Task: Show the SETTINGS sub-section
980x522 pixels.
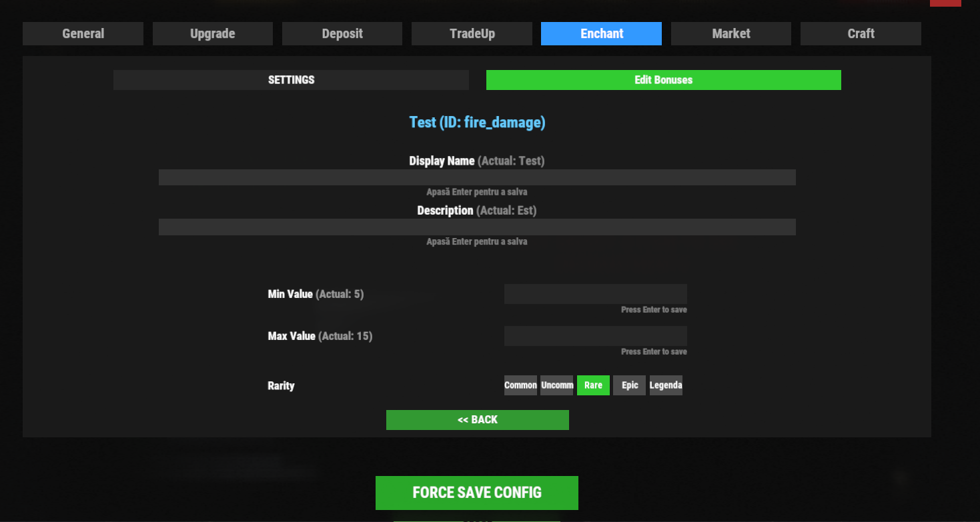Action: tap(291, 80)
